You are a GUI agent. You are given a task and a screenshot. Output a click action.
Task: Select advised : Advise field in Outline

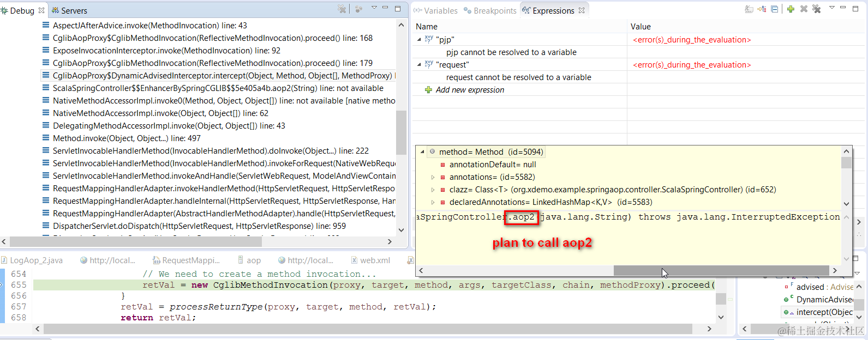pyautogui.click(x=819, y=287)
